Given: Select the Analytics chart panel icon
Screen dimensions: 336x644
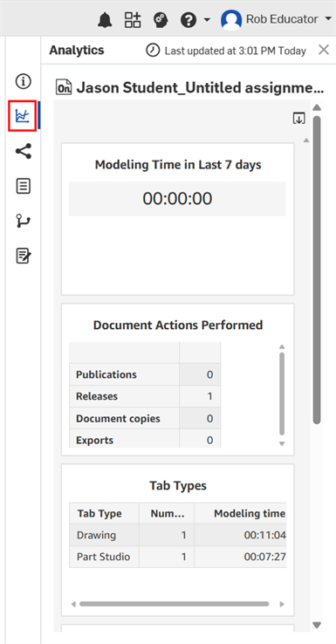Looking at the screenshot, I should click(x=22, y=116).
